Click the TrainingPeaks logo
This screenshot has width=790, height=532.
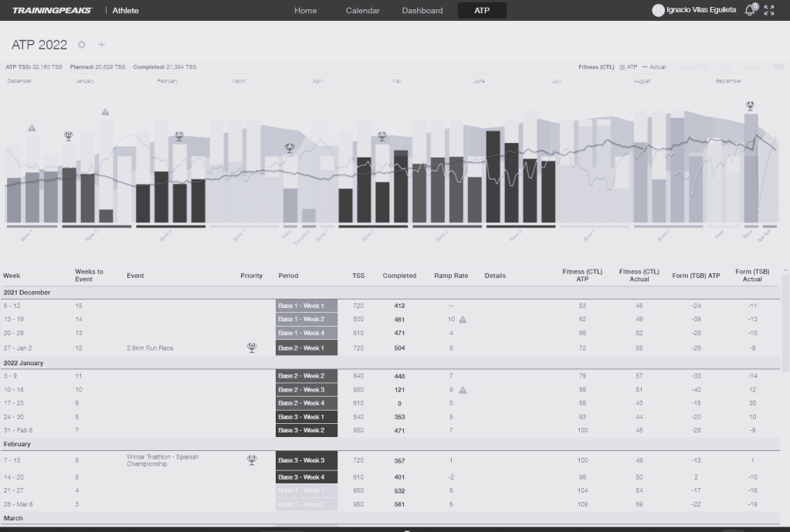coord(52,11)
